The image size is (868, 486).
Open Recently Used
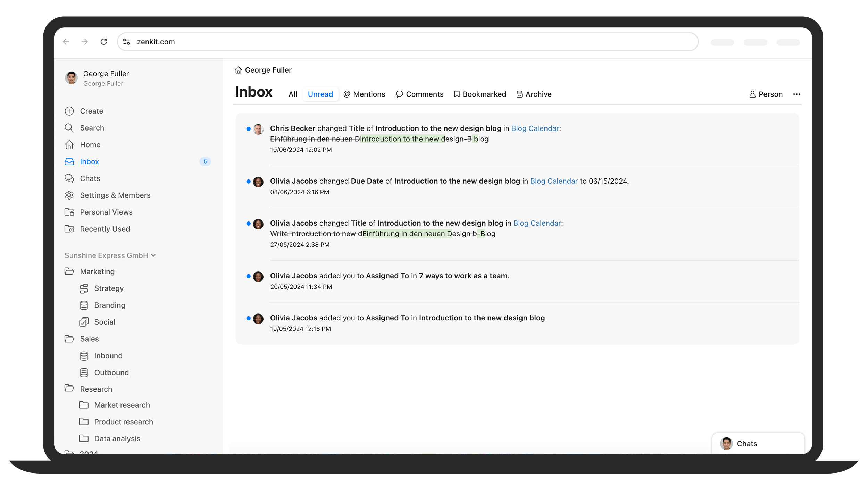click(105, 229)
